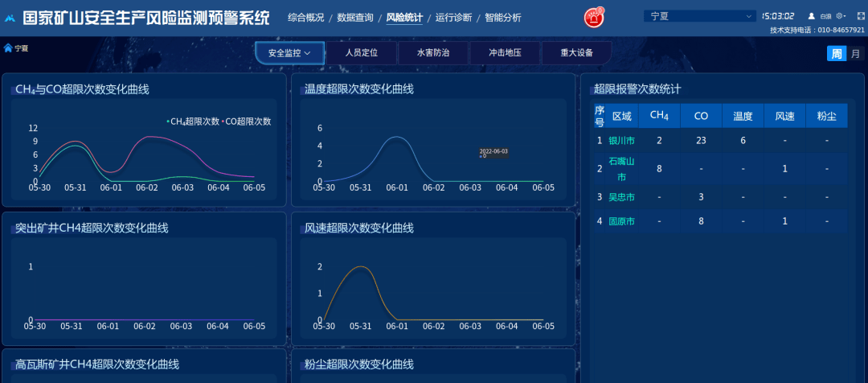Click CH₄与CO超限次数变化曲线 title

tap(82, 89)
